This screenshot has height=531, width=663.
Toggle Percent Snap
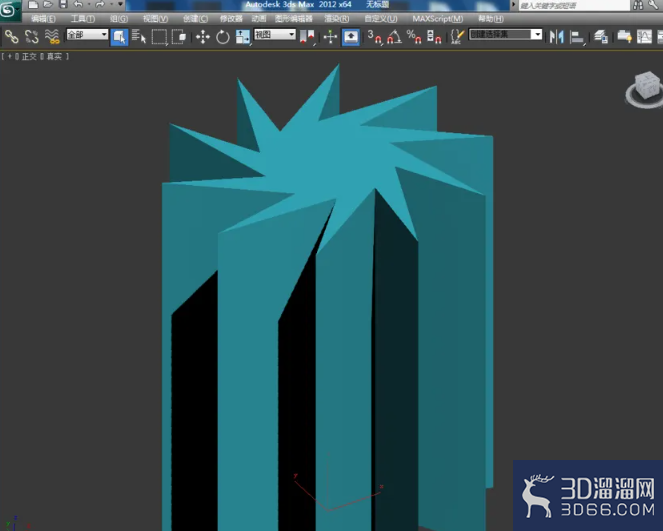click(x=414, y=37)
